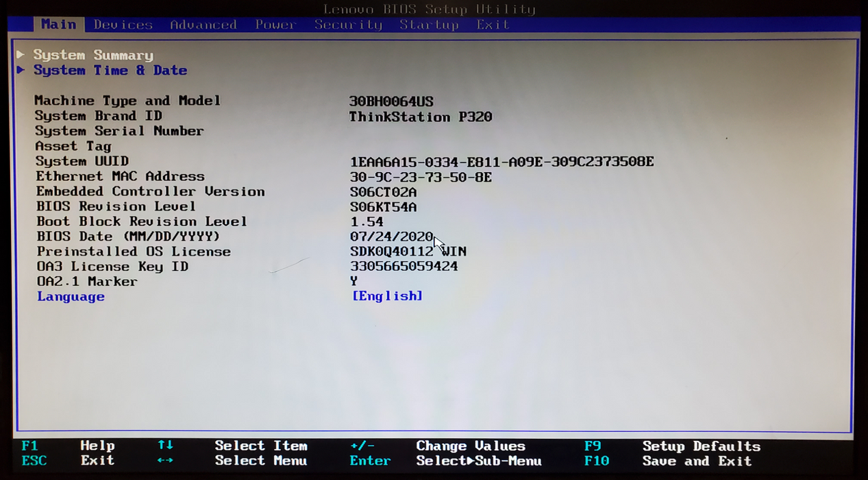
Task: Click the 07/24/2020 date value
Action: [x=391, y=237]
